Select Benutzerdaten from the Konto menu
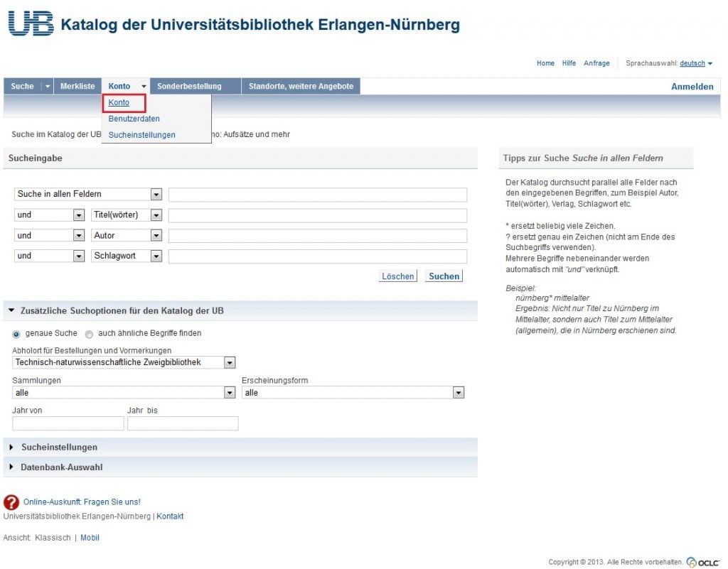This screenshot has height=569, width=728. click(x=133, y=119)
